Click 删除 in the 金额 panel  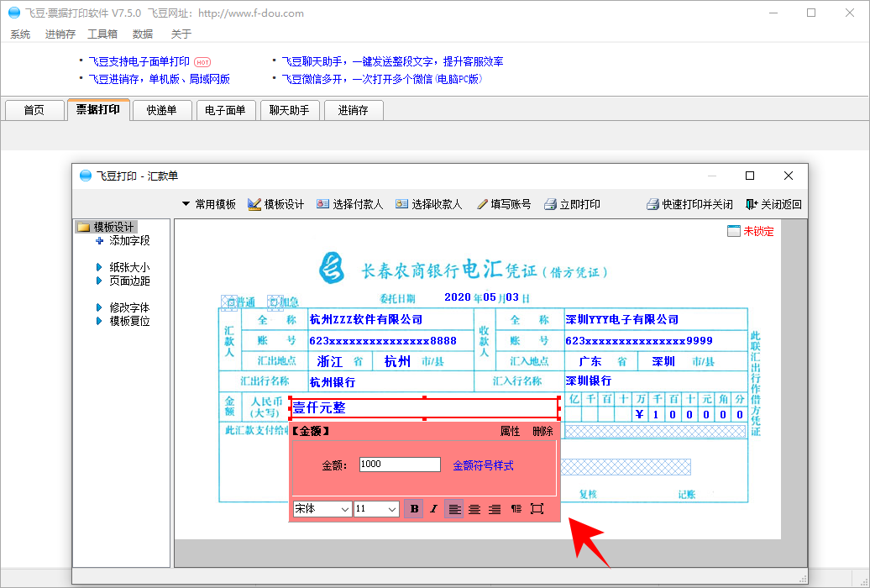coord(542,431)
